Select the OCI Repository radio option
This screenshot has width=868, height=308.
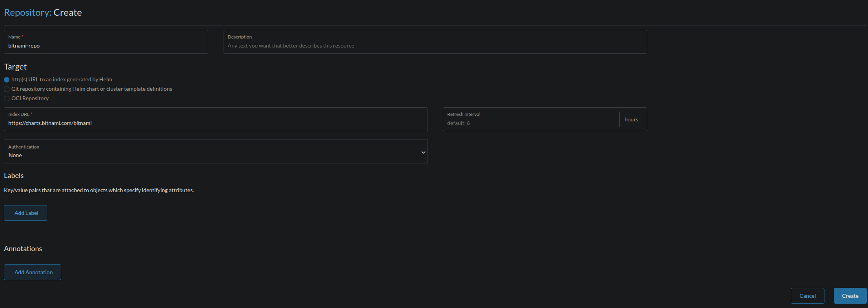click(x=7, y=99)
